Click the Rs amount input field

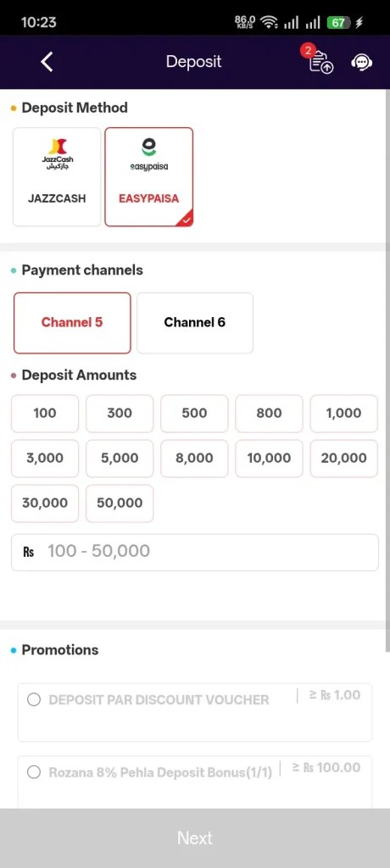click(x=195, y=553)
